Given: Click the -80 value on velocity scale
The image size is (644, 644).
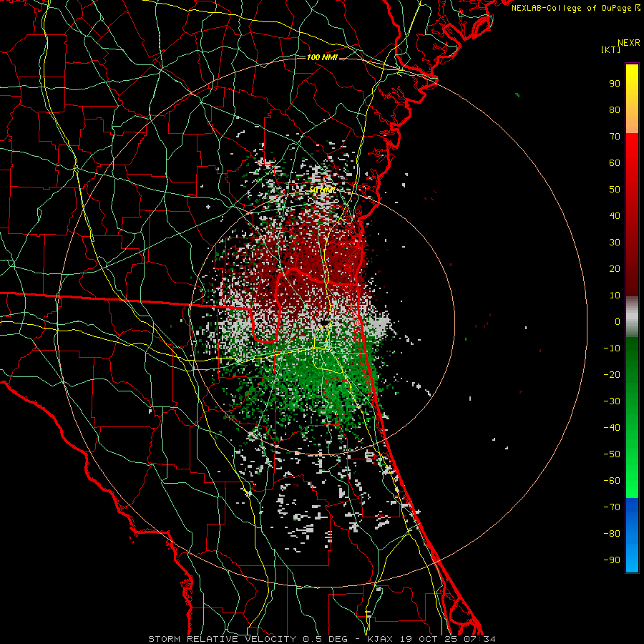Looking at the screenshot, I should pos(612,534).
